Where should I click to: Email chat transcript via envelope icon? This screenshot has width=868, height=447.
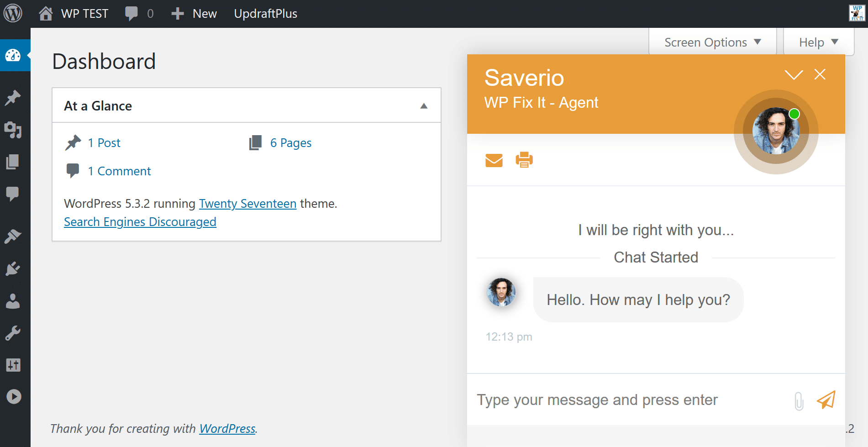click(x=494, y=160)
